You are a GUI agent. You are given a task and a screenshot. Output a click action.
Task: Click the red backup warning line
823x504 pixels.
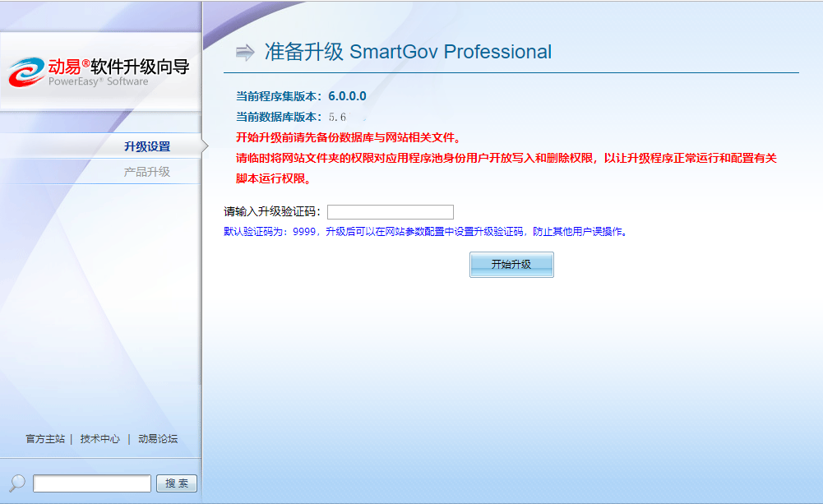[348, 137]
